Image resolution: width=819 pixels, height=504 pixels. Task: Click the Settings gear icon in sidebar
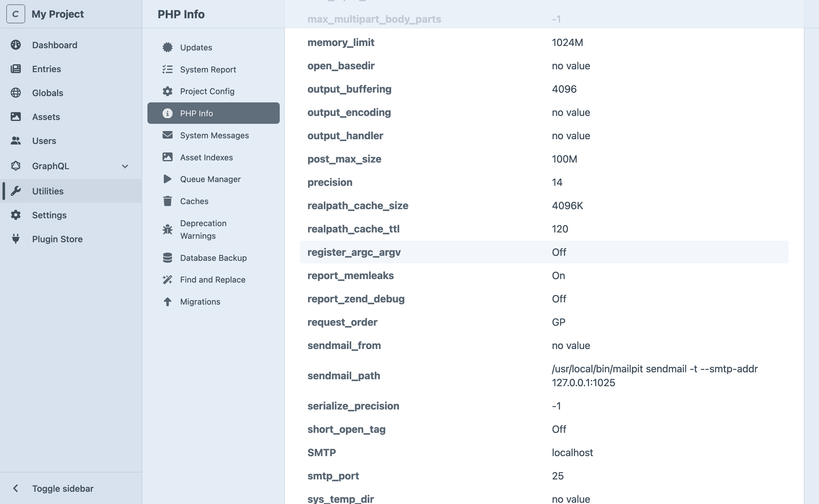click(16, 215)
